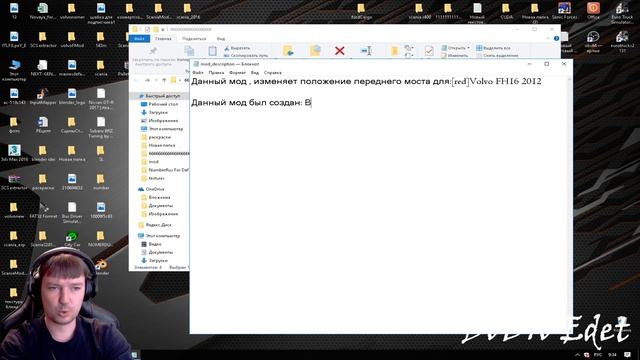Click Скопировать путь in Explorer ribbon
640x360 pixels.
click(246, 56)
